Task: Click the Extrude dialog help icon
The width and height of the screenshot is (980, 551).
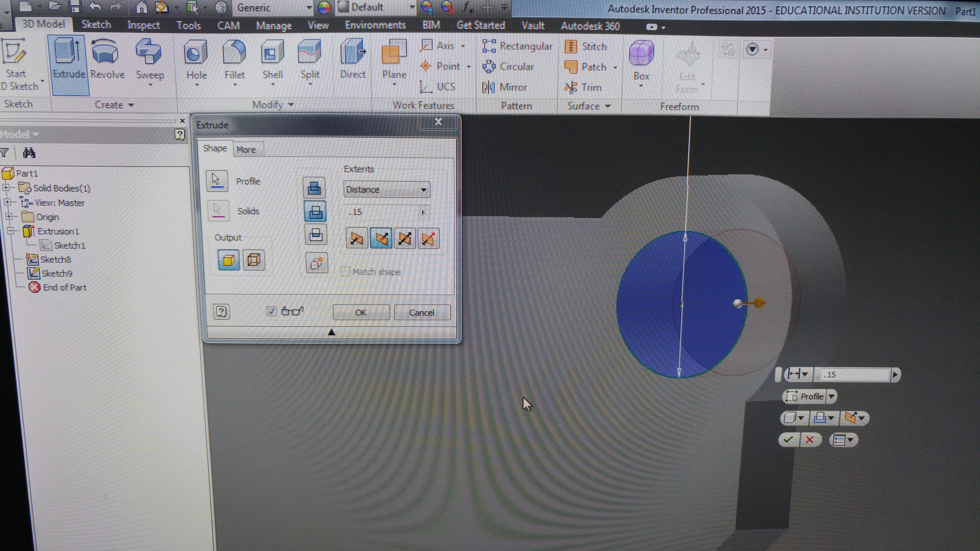Action: (221, 312)
